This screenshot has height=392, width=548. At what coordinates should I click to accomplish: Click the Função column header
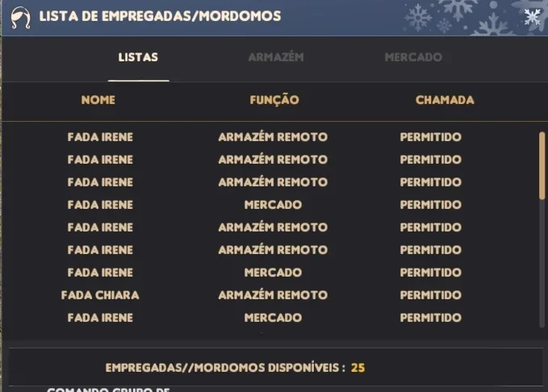(x=274, y=100)
